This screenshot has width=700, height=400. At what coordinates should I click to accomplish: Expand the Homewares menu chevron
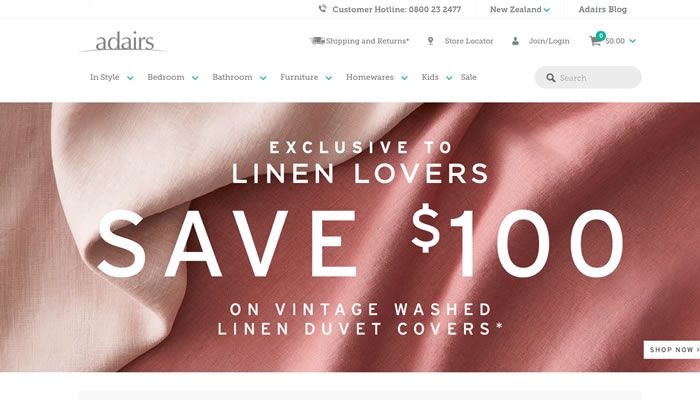pos(404,78)
